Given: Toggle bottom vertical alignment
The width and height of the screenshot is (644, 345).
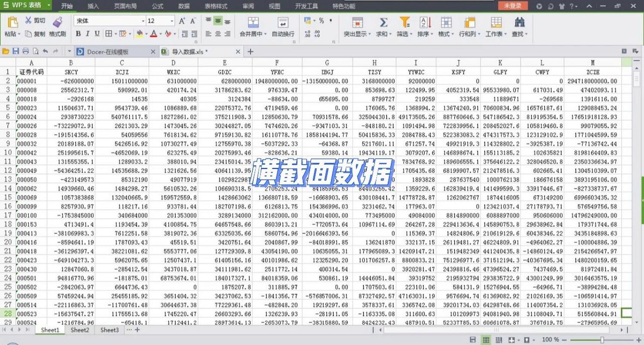Looking at the screenshot, I should (227, 21).
